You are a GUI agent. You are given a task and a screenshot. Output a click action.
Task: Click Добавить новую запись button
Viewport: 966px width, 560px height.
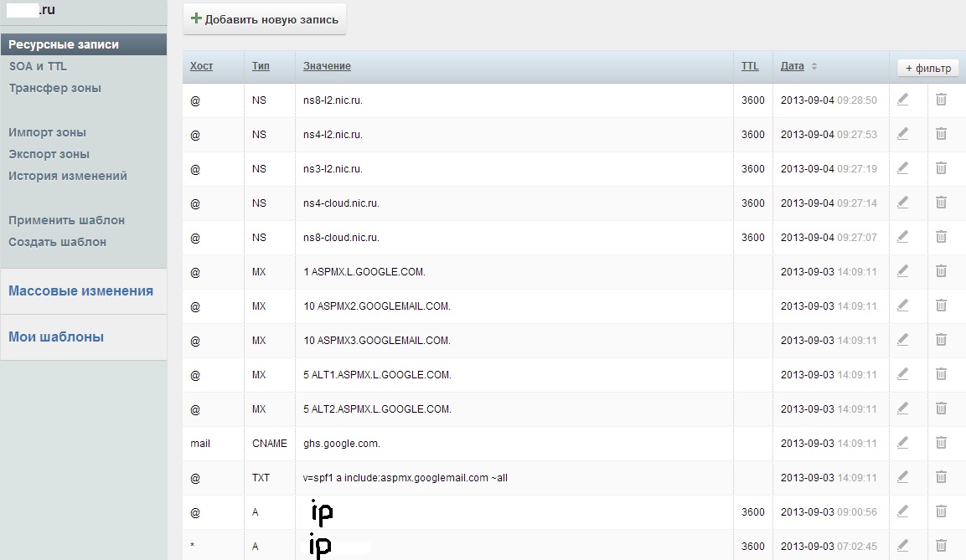click(x=264, y=19)
